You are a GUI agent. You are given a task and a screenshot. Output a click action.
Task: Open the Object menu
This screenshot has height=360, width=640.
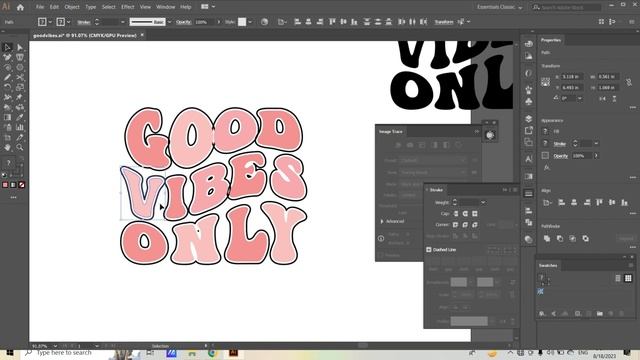[72, 7]
